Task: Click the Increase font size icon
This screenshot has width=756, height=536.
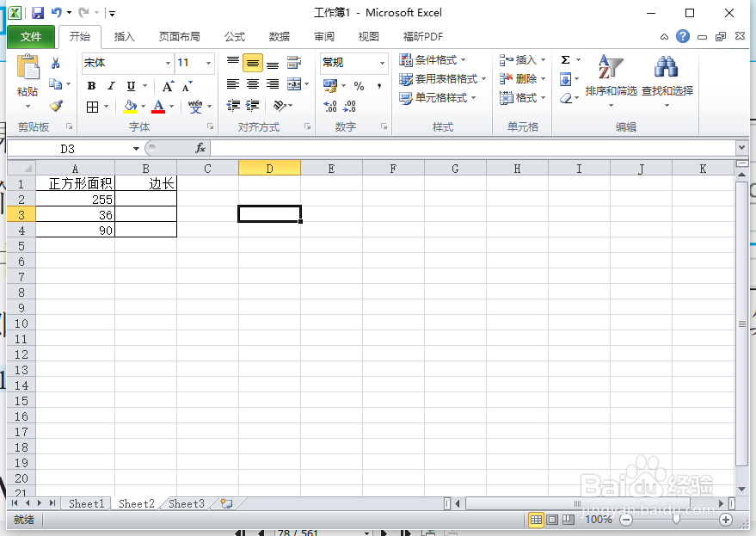Action: coord(168,86)
